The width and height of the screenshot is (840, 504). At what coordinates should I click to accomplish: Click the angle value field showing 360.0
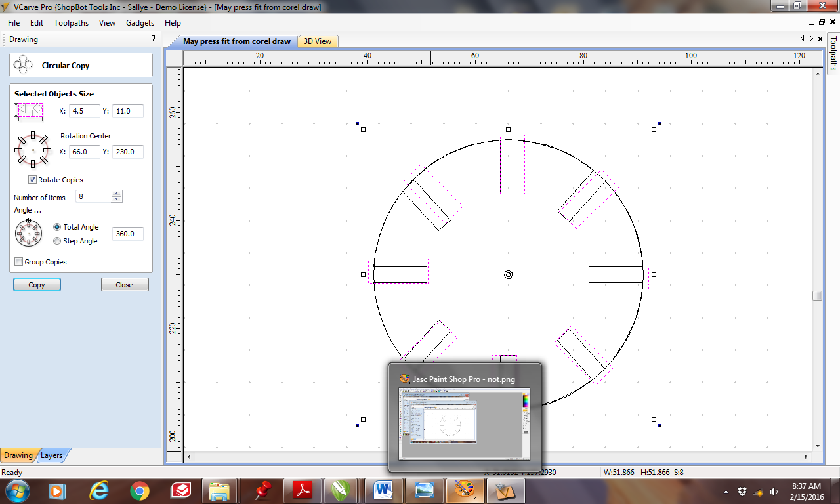tap(128, 234)
